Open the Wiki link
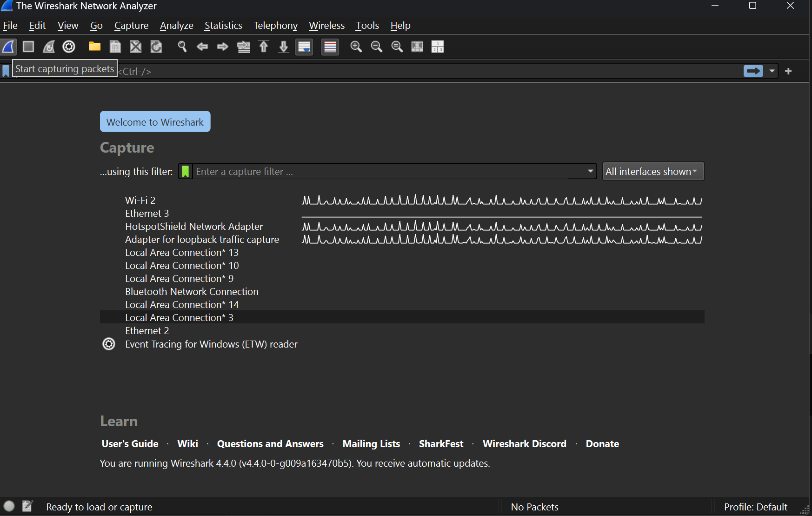Image resolution: width=812 pixels, height=516 pixels. 188,444
